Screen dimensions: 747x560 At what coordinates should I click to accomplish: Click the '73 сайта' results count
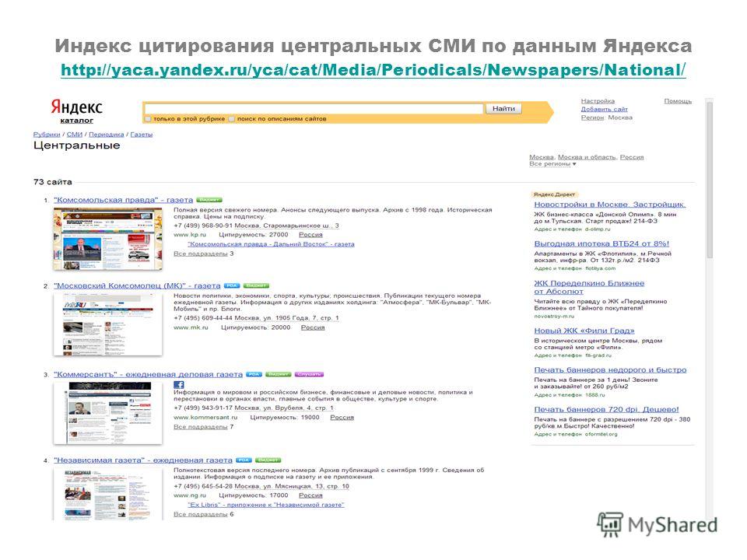point(53,182)
